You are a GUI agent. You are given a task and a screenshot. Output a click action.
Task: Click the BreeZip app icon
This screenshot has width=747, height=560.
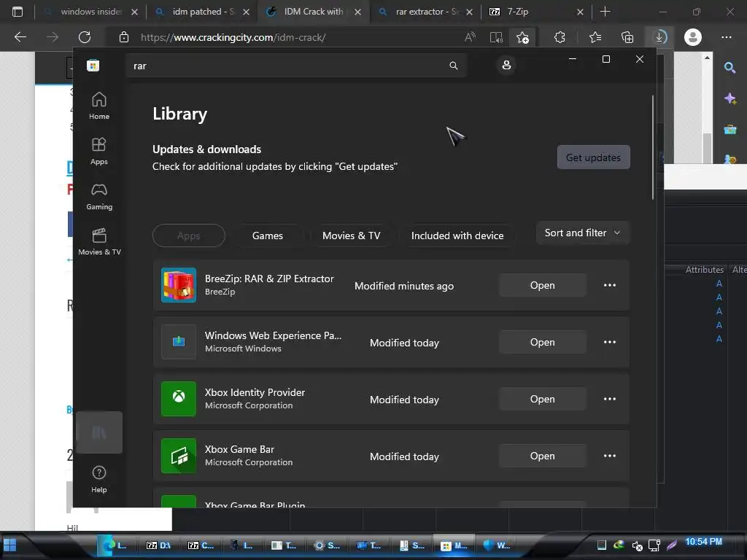coord(179,285)
